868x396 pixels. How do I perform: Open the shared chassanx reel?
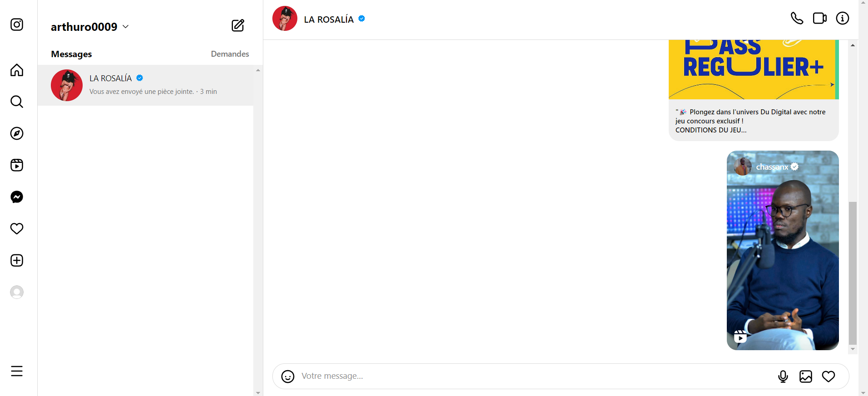click(783, 250)
